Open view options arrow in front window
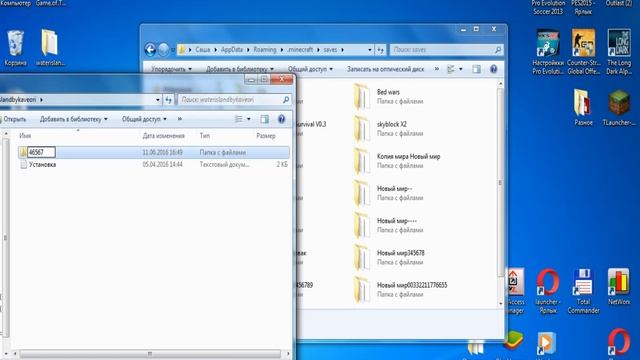Image resolution: width=640 pixels, height=360 pixels. coord(249,119)
